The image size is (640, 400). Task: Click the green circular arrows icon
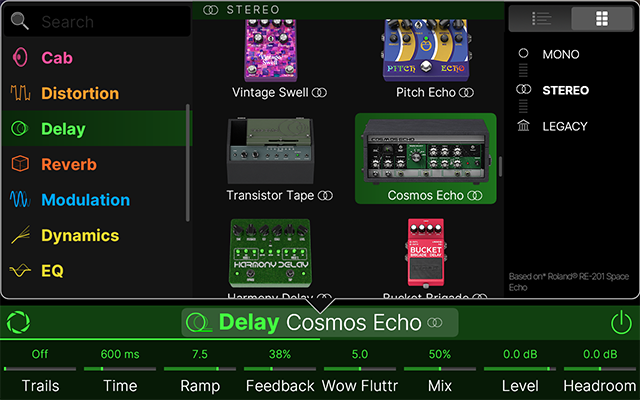tap(18, 323)
